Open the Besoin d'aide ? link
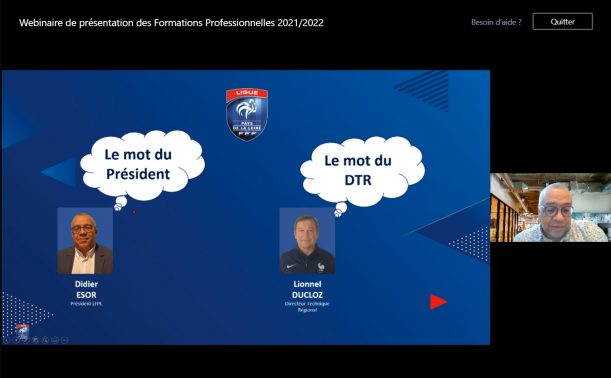The width and height of the screenshot is (611, 378). click(x=496, y=22)
